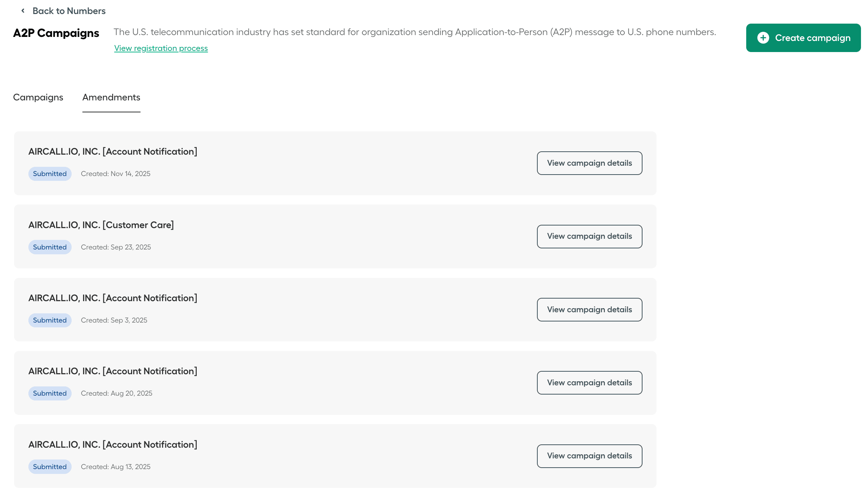Click Account Notification title created Nov 14
This screenshot has width=868, height=499.
113,152
